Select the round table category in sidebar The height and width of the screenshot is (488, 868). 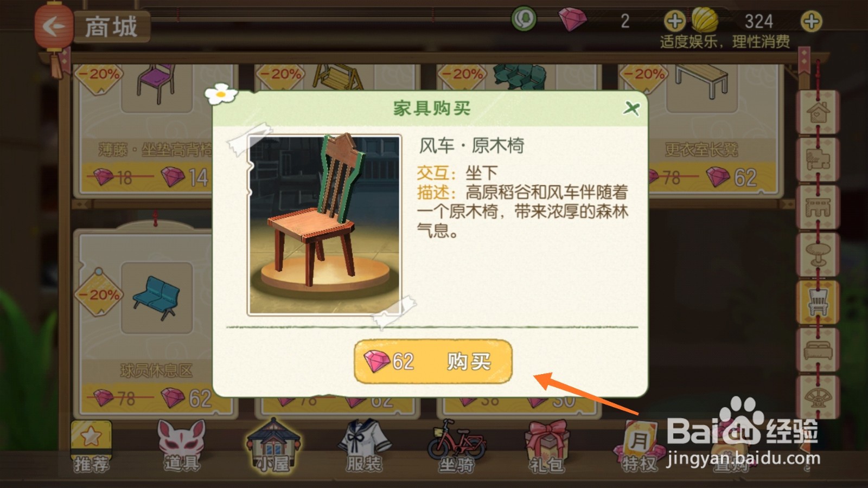pos(818,255)
